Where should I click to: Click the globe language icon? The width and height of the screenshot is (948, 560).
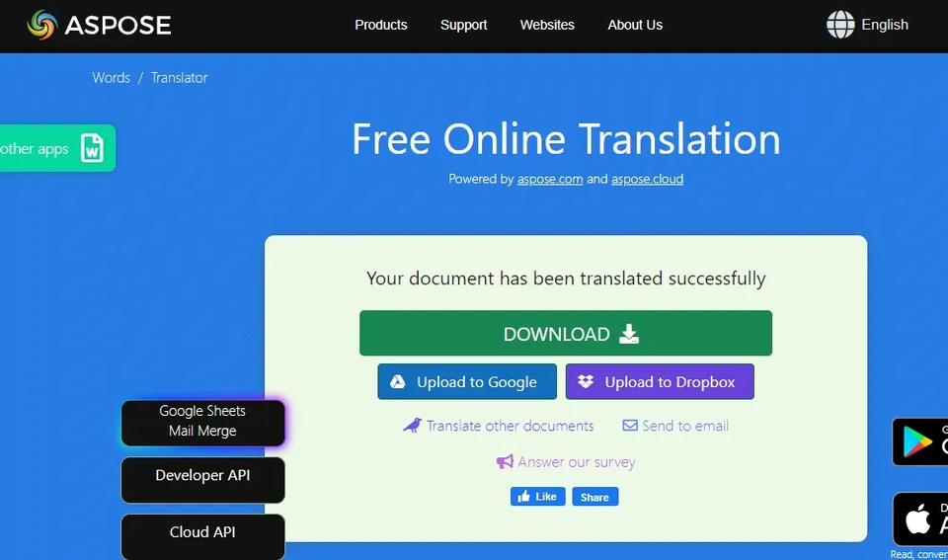coord(840,25)
